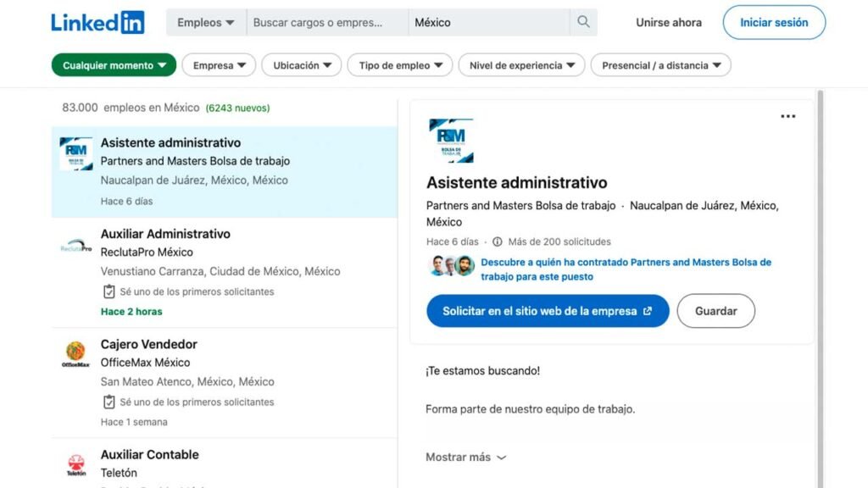Click the México location field
This screenshot has width=868, height=488.
[x=489, y=23]
